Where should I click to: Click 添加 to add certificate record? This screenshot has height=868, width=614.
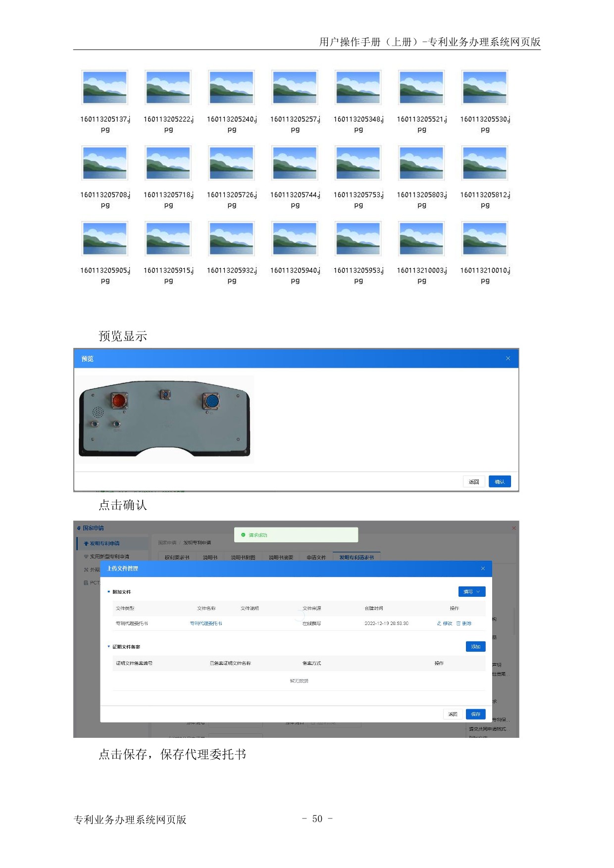[x=475, y=647]
